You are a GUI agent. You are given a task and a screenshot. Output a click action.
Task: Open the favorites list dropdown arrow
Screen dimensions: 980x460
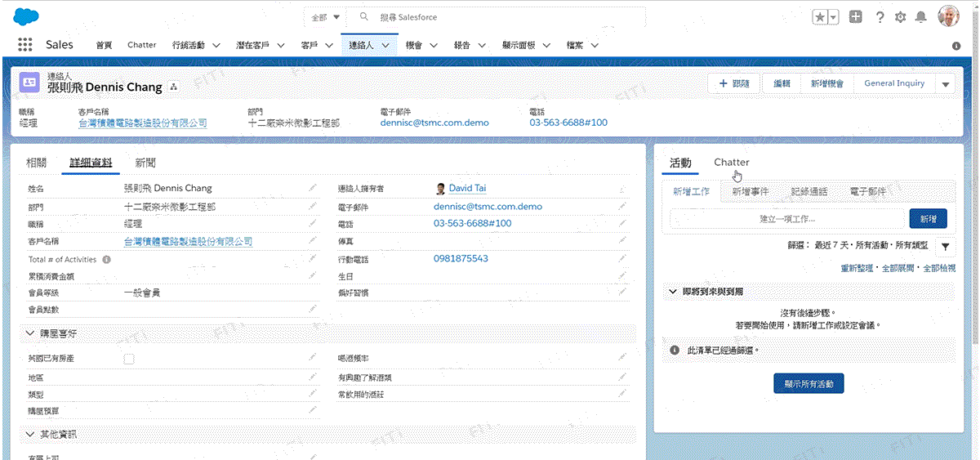coord(833,17)
